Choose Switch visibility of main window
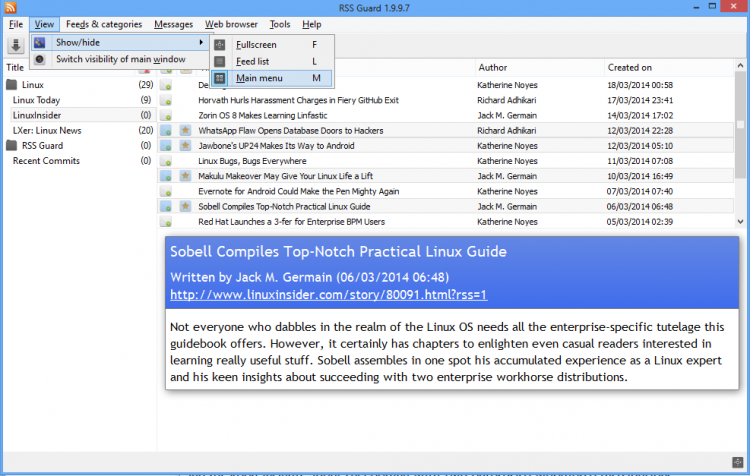Image resolution: width=750 pixels, height=476 pixels. (x=120, y=59)
